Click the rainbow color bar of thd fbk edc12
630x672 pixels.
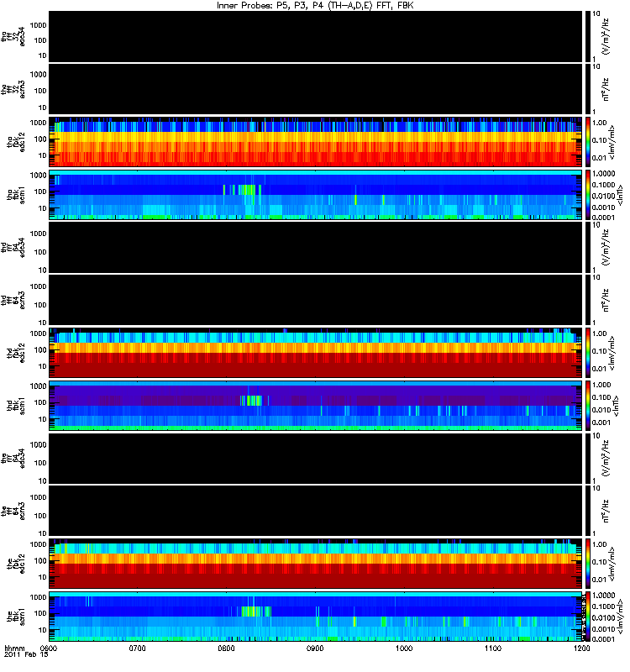pos(587,353)
